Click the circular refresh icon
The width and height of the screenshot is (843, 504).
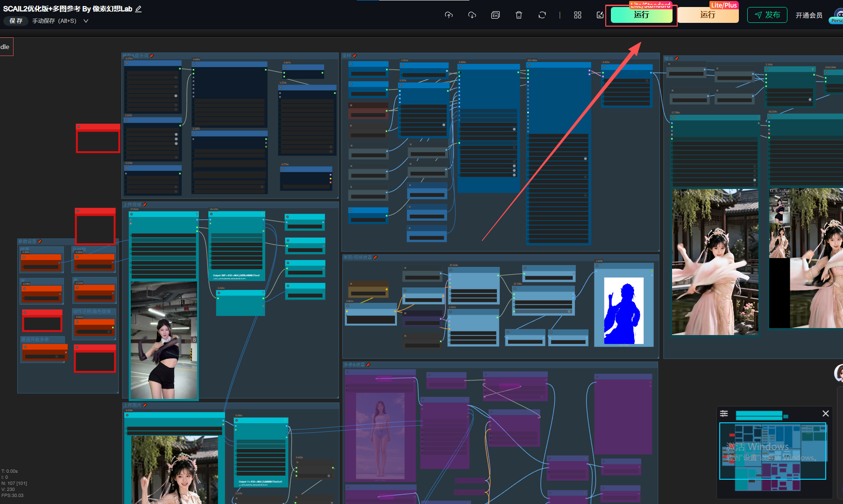542,15
